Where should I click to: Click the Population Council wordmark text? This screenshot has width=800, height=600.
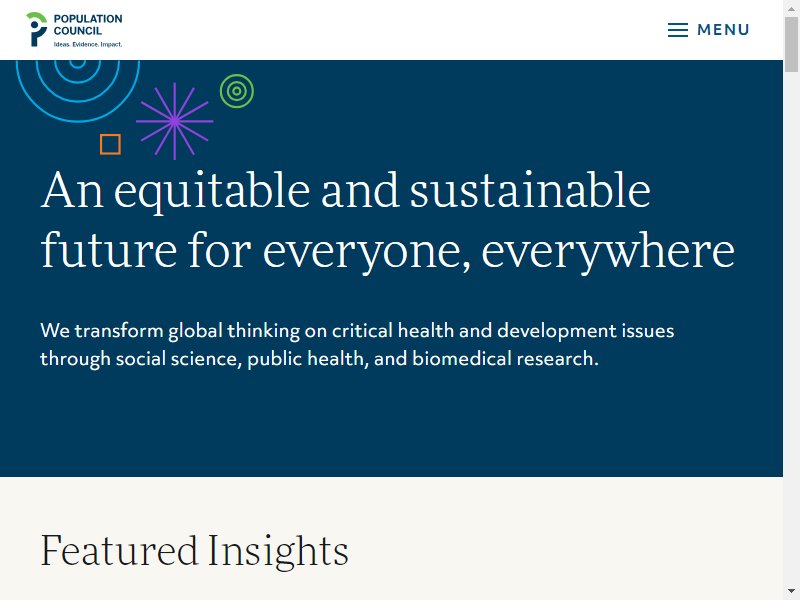(88, 24)
